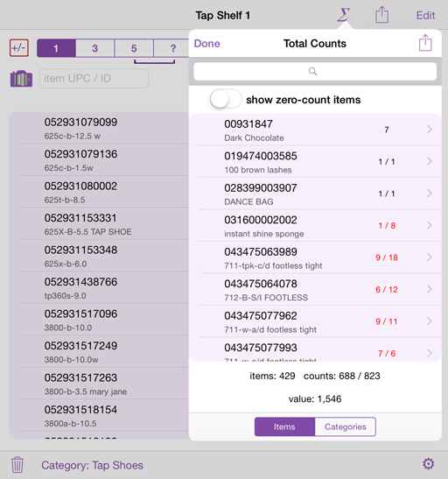This screenshot has height=479, width=448.
Task: Tap the plus/minus count mode button
Action: [19, 48]
